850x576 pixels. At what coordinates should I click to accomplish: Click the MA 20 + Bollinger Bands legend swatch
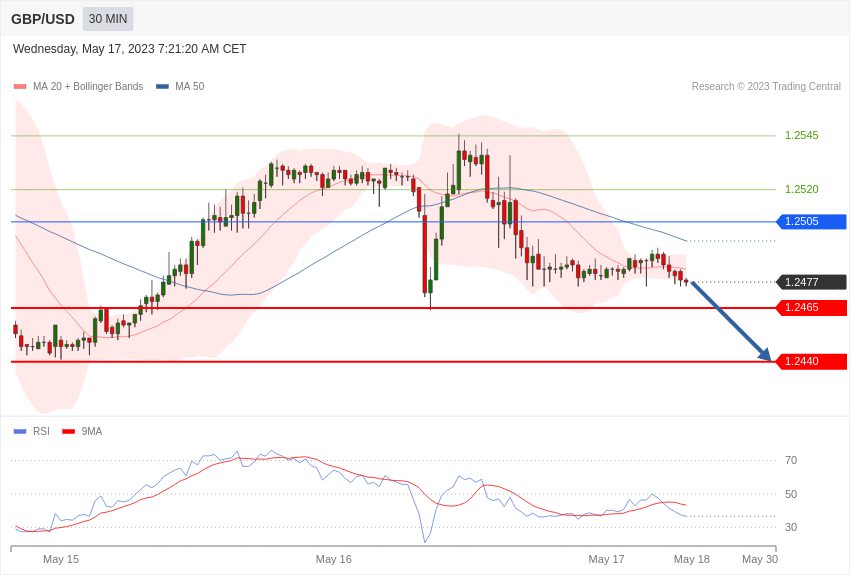coord(20,87)
